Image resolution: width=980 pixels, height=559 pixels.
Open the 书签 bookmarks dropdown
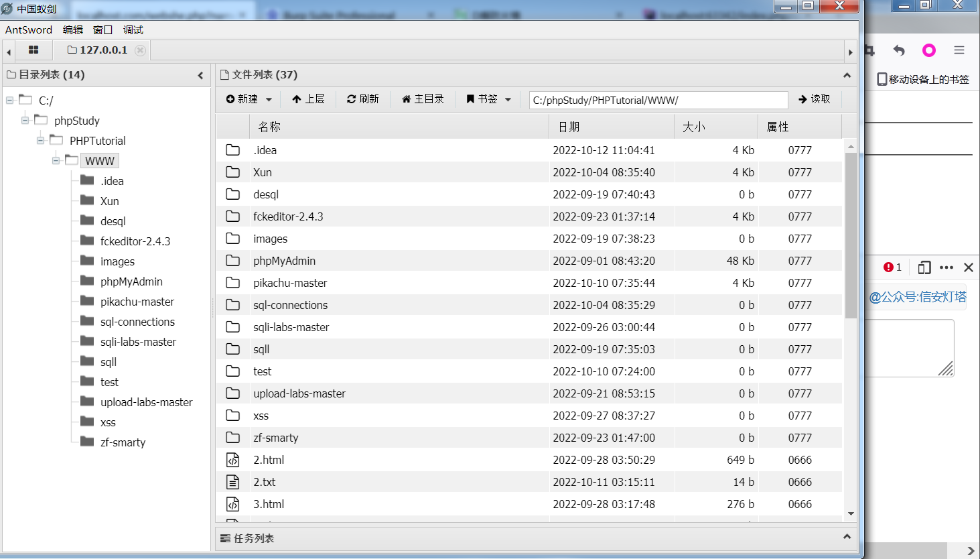point(489,99)
